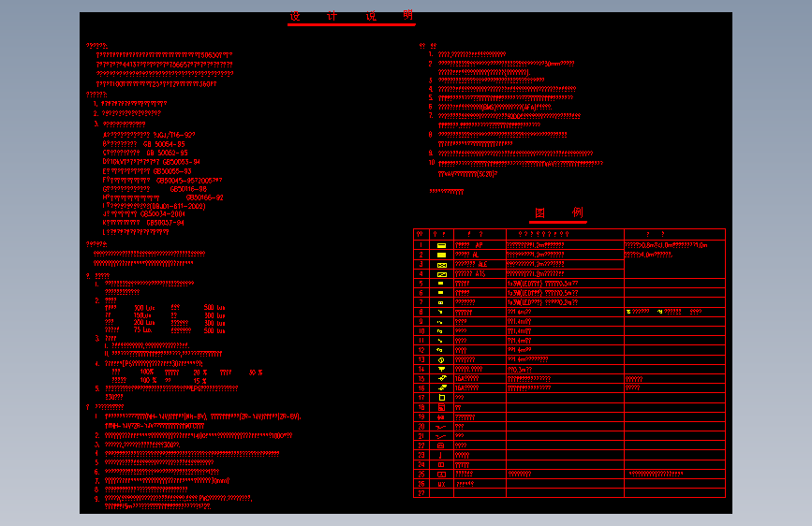Select the ALE panel symbol in row 3

coord(442,265)
